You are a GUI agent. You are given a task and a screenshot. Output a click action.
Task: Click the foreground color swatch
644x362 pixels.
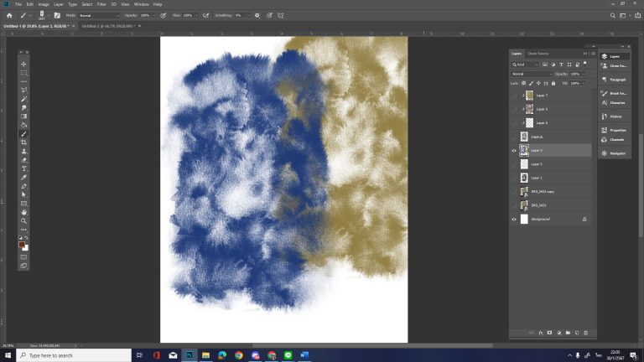pos(22,244)
